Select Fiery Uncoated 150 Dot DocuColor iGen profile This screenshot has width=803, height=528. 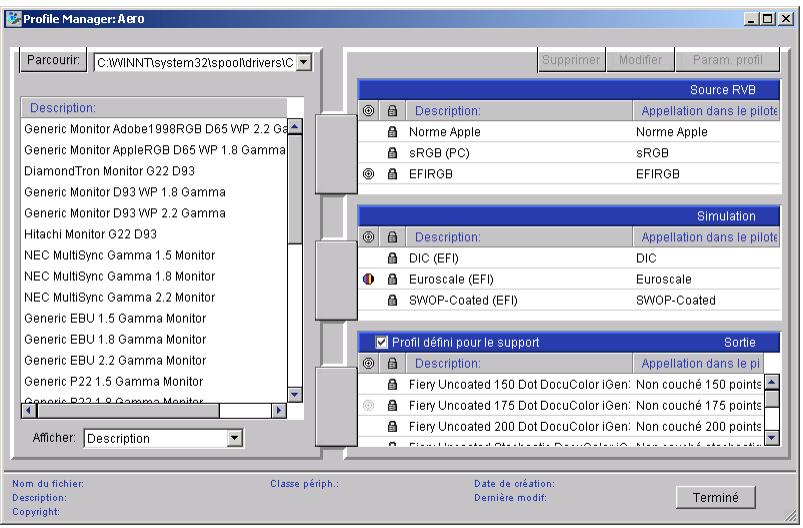(561, 385)
